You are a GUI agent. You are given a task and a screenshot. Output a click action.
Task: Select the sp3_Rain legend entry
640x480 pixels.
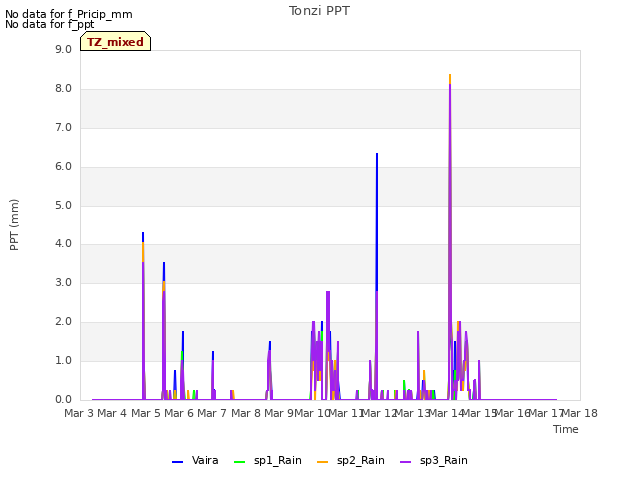coord(433,461)
